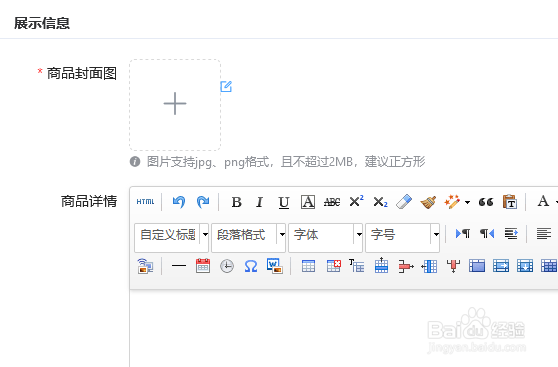Insert time with the clock icon
Image resolution: width=558 pixels, height=367 pixels.
(x=227, y=266)
